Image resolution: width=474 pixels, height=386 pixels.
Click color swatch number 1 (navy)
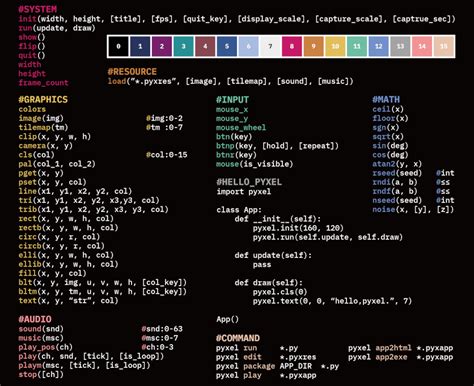click(x=140, y=46)
